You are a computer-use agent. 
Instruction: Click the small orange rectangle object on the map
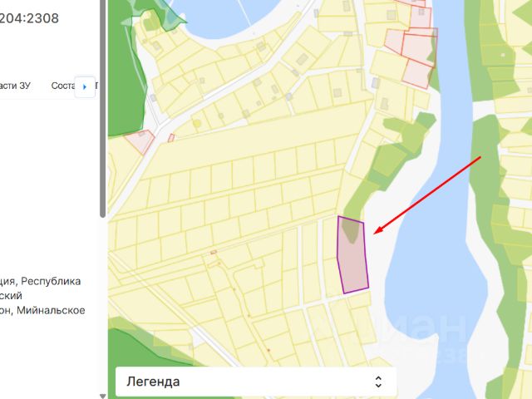pyautogui.click(x=214, y=252)
